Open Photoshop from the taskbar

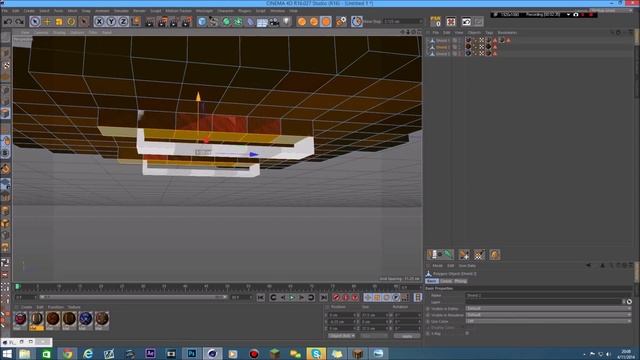[191, 353]
